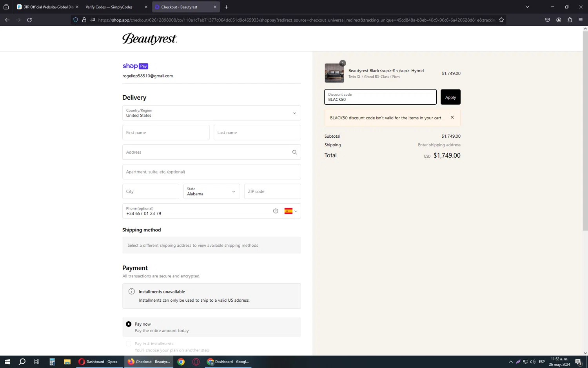This screenshot has width=588, height=368.
Task: Open the red Opera icon on taskbar
Action: coord(196,362)
